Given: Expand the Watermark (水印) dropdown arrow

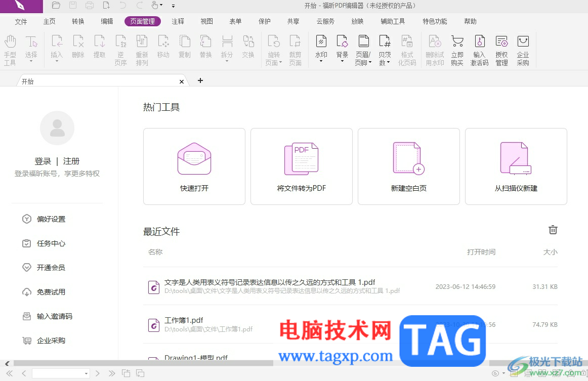Looking at the screenshot, I should point(321,61).
